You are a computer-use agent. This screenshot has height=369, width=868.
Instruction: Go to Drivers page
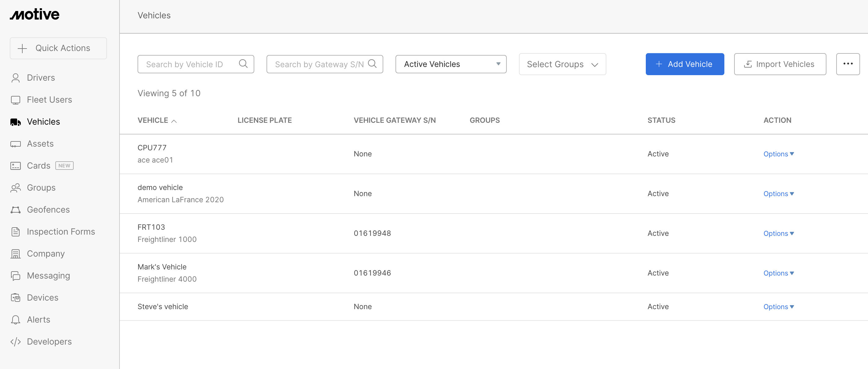(41, 78)
